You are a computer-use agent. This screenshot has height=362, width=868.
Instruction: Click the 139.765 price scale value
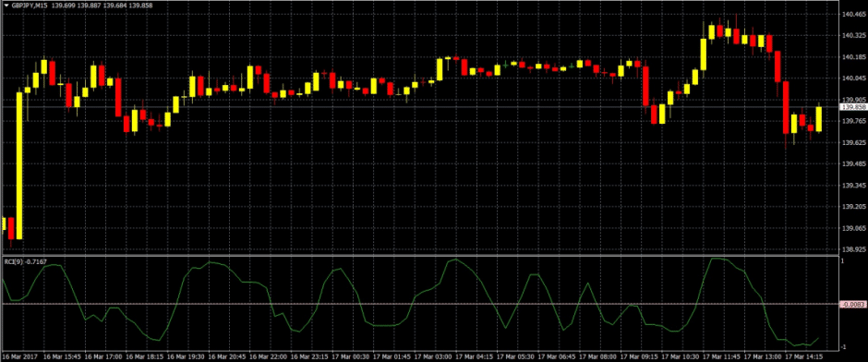[852, 121]
